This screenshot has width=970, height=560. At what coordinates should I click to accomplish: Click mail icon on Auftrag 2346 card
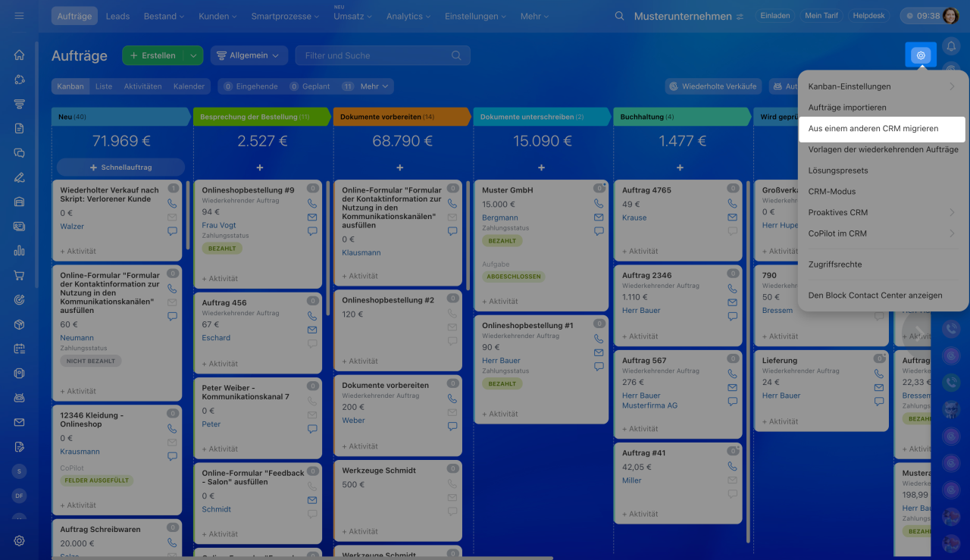click(733, 302)
